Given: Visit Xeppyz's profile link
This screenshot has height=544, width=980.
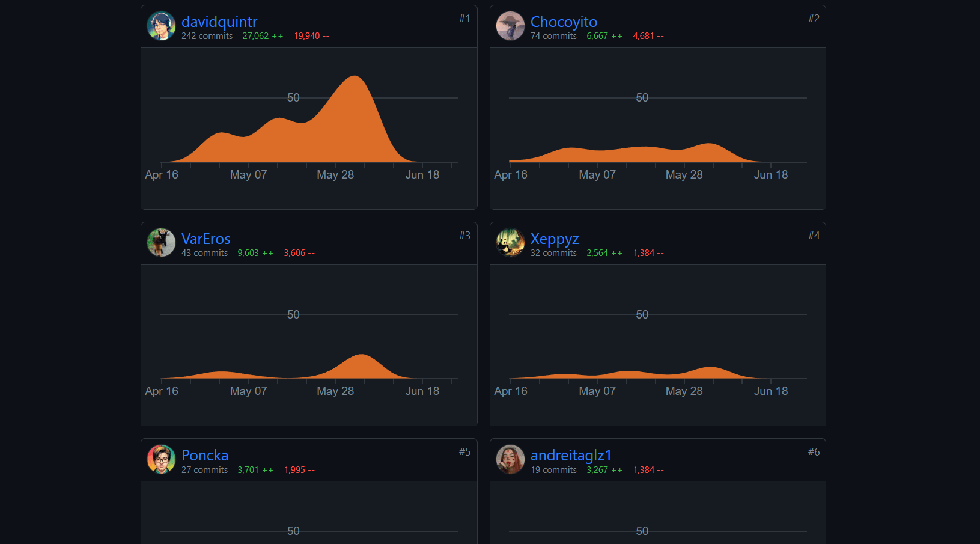Looking at the screenshot, I should 555,239.
